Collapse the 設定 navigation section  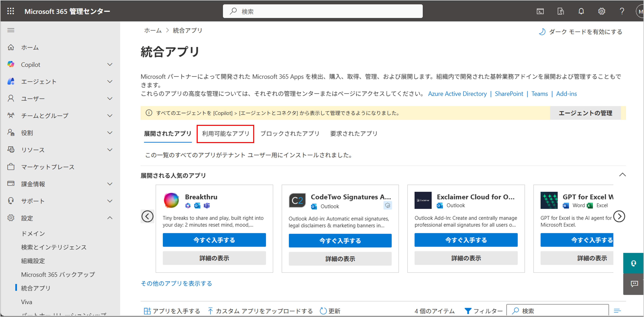click(x=109, y=218)
